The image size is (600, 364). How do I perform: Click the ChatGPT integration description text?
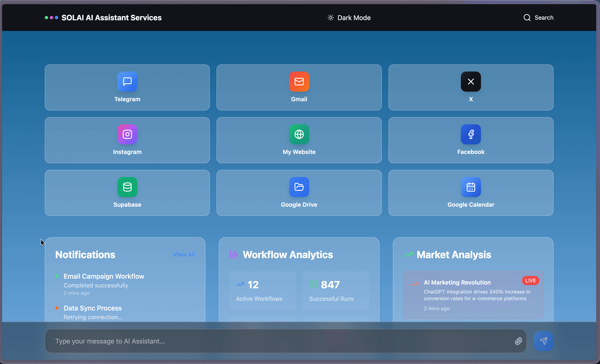[477, 295]
